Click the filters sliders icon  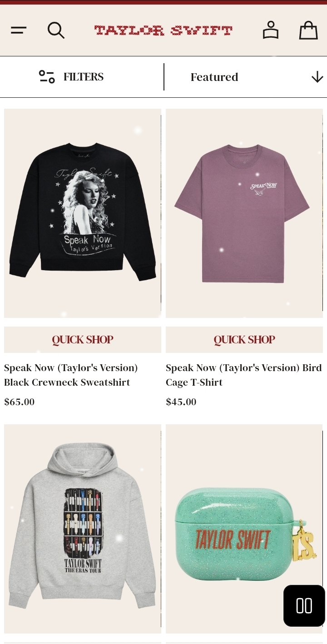pos(47,77)
